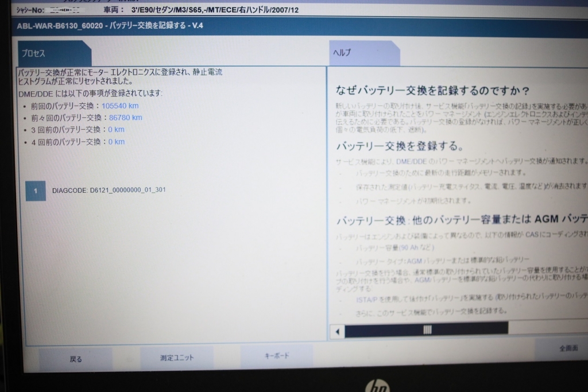Click heading バッテリー交換: 他のバッテリー容量または AGM
Image resolution: width=588 pixels, height=392 pixels.
(x=462, y=220)
